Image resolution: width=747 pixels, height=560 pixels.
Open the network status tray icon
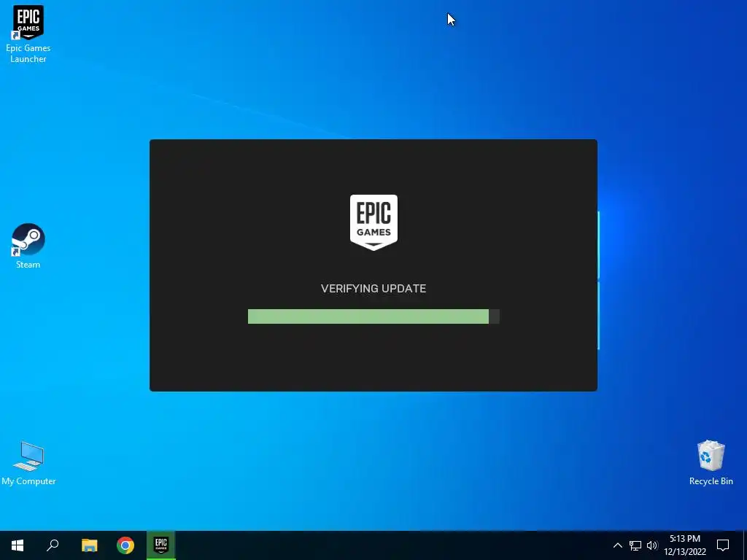pos(635,545)
